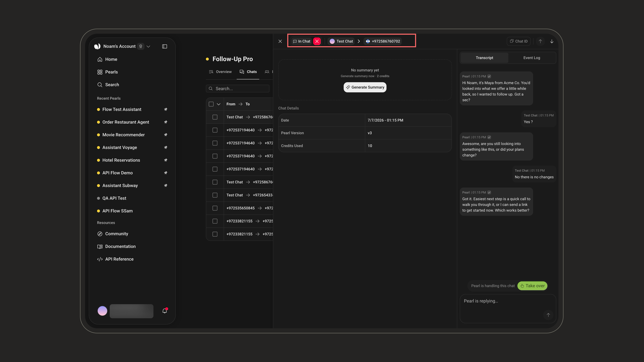This screenshot has width=644, height=362.
Task: Go to previous chat arrow up
Action: (x=540, y=41)
